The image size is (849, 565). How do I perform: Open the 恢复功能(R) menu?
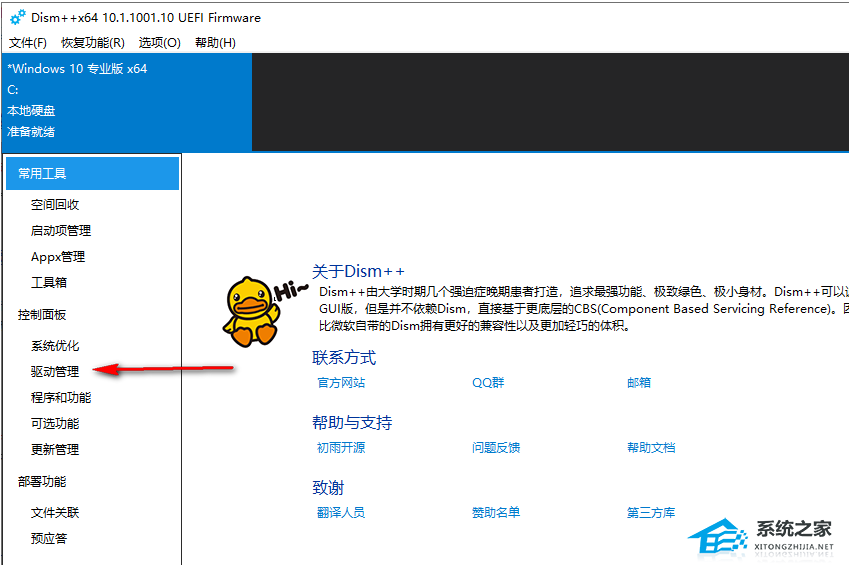tap(93, 43)
